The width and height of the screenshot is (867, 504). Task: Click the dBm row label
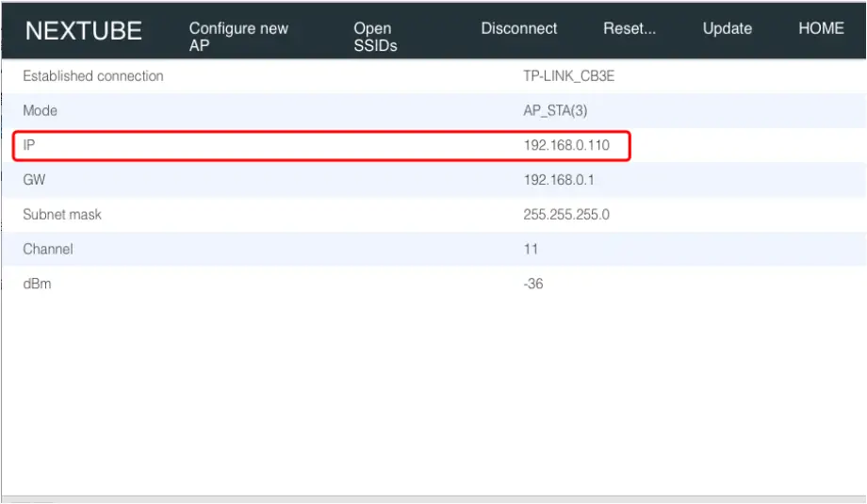[37, 284]
